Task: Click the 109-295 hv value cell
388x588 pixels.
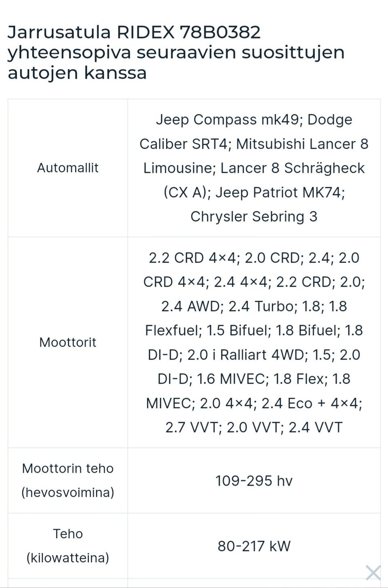Action: [x=254, y=481]
